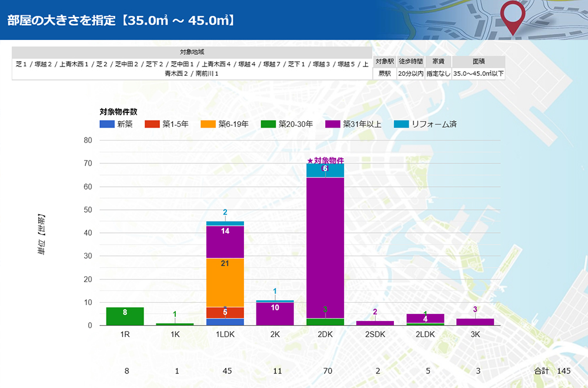Click the 2LDK x-axis label
The image size is (588, 388).
pyautogui.click(x=425, y=334)
